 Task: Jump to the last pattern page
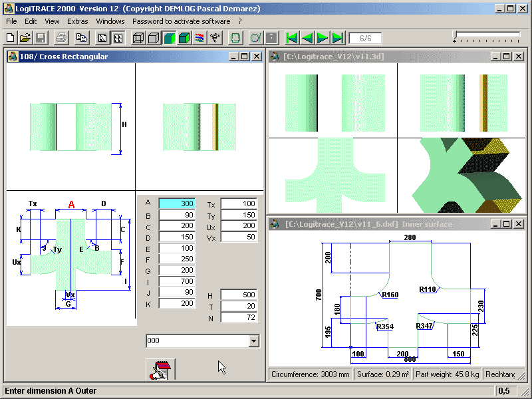pos(338,38)
